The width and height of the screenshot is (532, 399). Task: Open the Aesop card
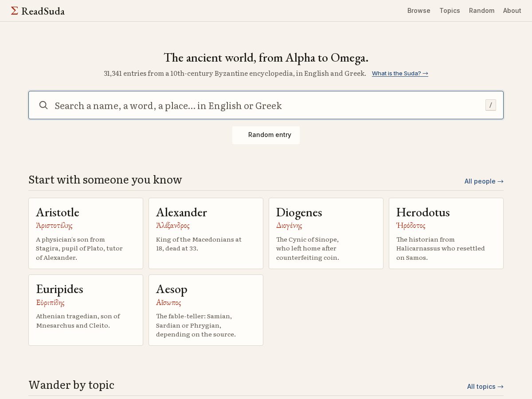coord(206,310)
